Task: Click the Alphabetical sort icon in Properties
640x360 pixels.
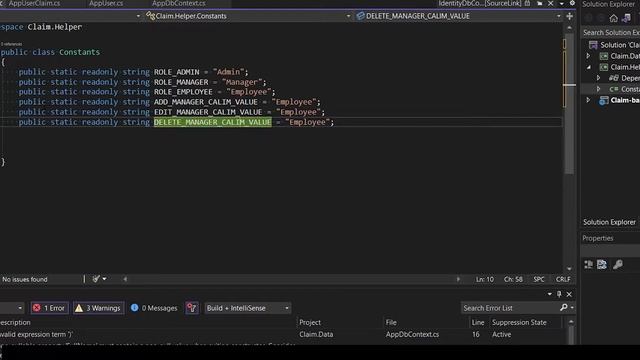Action: 602,264
